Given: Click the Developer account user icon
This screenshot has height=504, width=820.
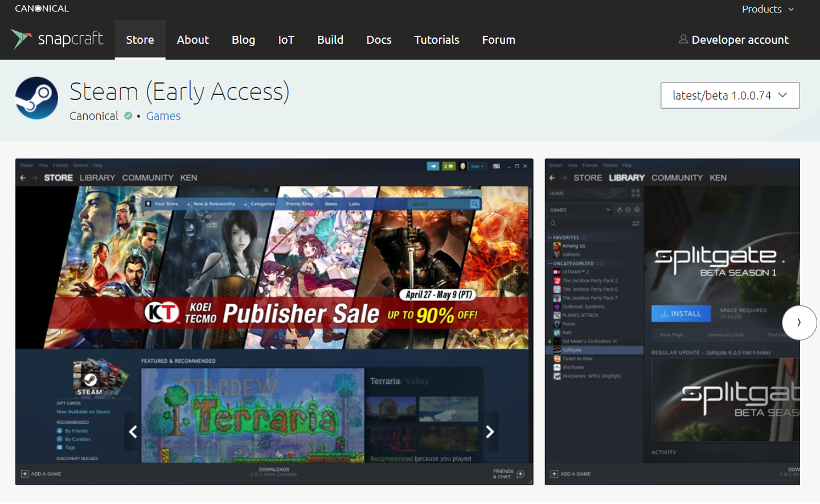Looking at the screenshot, I should (x=683, y=39).
